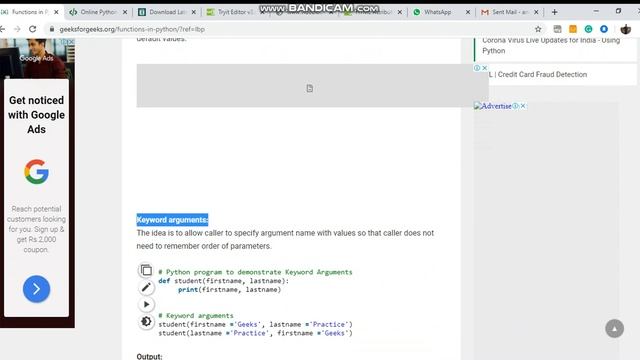The width and height of the screenshot is (640, 360).
Task: Close the Sent Mail tab
Action: click(536, 12)
